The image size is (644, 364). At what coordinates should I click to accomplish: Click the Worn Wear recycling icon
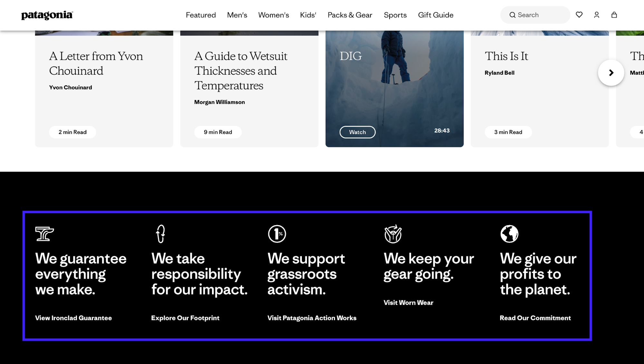393,234
